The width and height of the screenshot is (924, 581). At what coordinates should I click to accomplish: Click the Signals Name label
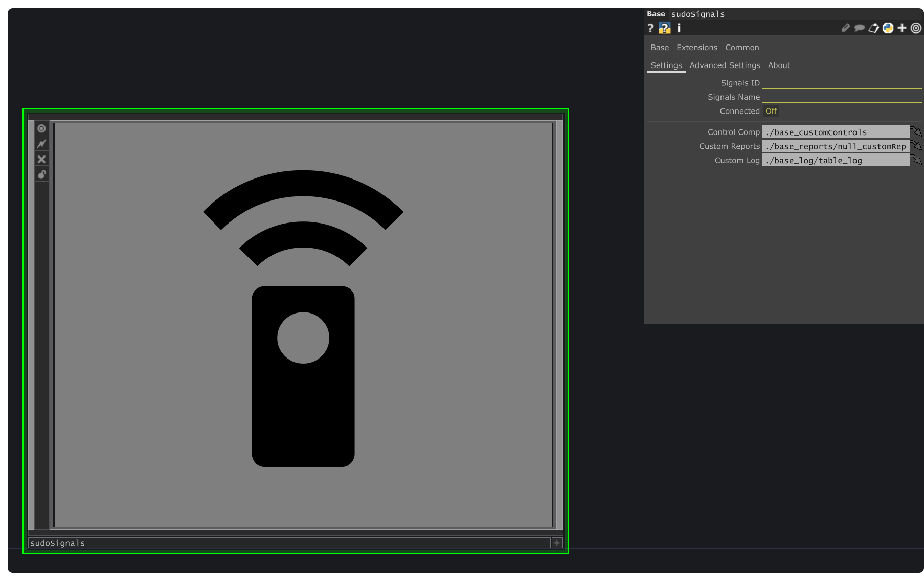click(733, 97)
